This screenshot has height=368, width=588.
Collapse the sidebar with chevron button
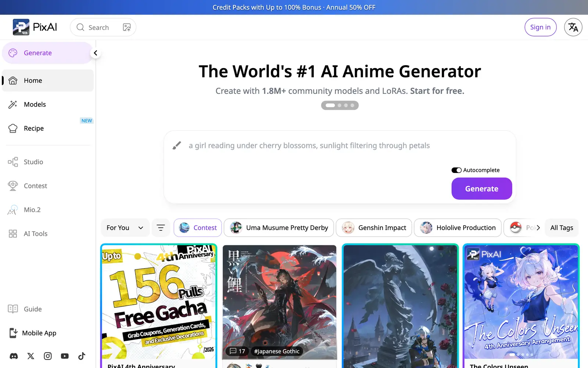pyautogui.click(x=96, y=53)
